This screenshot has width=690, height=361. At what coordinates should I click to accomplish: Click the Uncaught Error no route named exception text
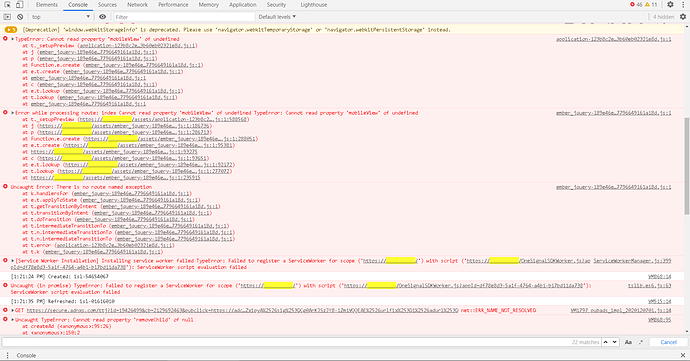(81, 187)
